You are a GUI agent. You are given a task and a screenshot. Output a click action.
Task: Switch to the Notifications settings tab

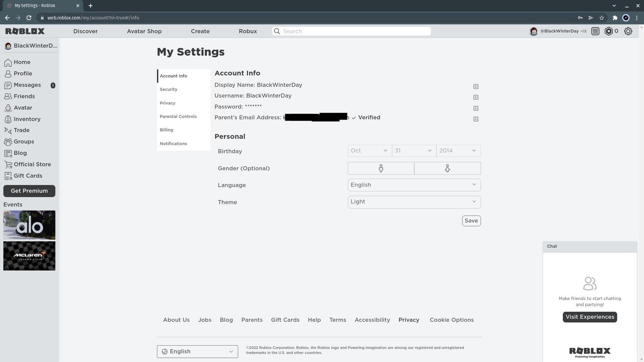pyautogui.click(x=184, y=144)
